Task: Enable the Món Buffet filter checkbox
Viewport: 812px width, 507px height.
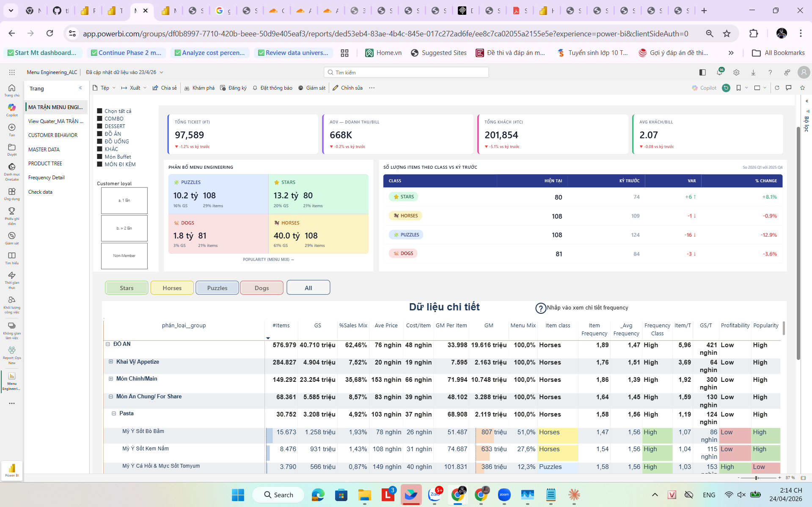Action: click(100, 156)
